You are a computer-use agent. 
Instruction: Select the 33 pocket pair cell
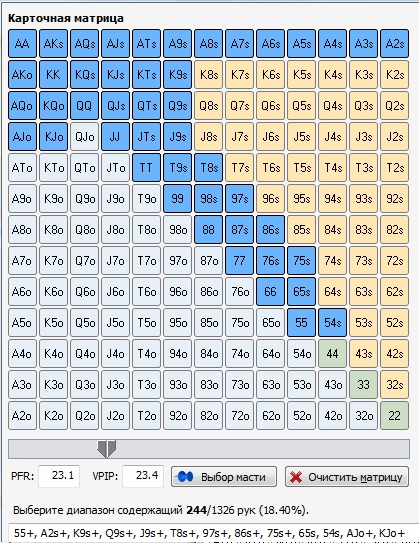pyautogui.click(x=363, y=384)
